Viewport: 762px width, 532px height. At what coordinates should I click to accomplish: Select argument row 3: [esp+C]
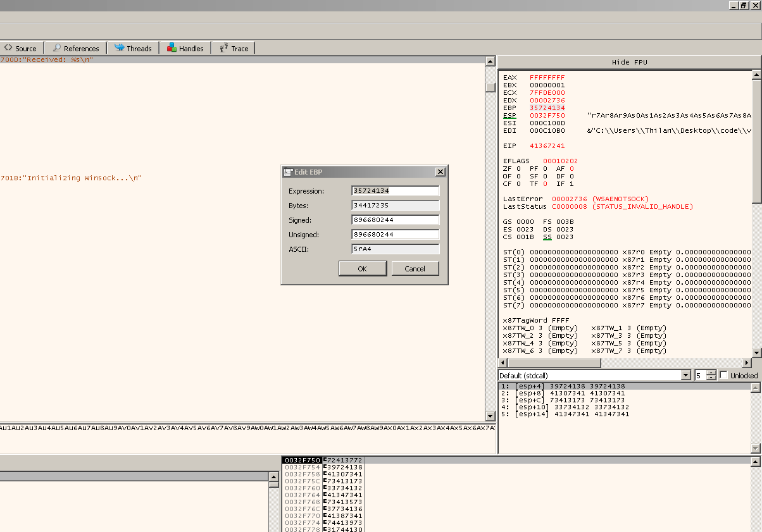click(625, 400)
